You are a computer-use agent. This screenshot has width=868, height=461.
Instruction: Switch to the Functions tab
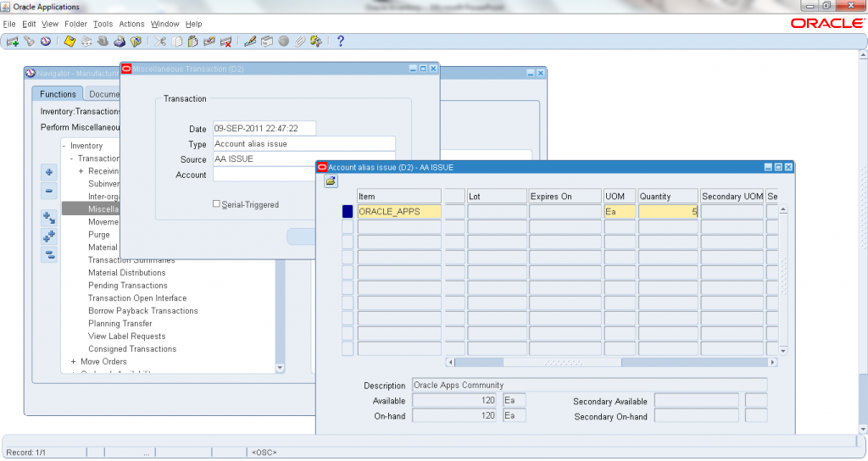click(58, 94)
